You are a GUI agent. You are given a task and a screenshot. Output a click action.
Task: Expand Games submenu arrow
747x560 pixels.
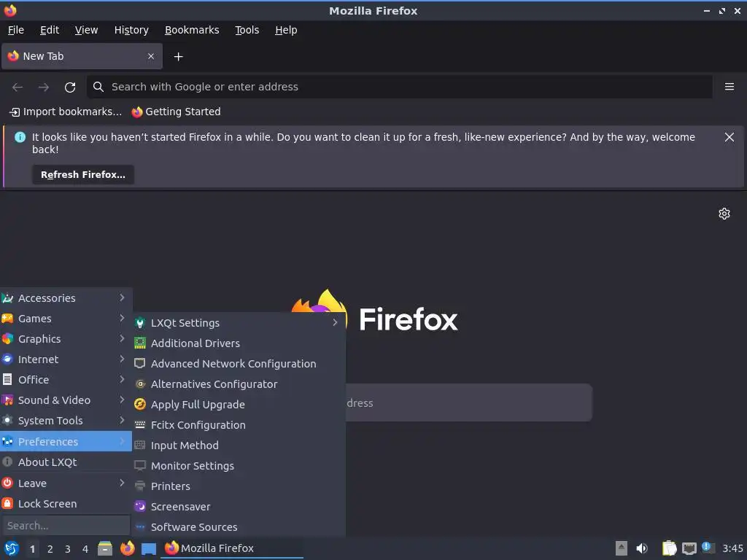coord(123,318)
